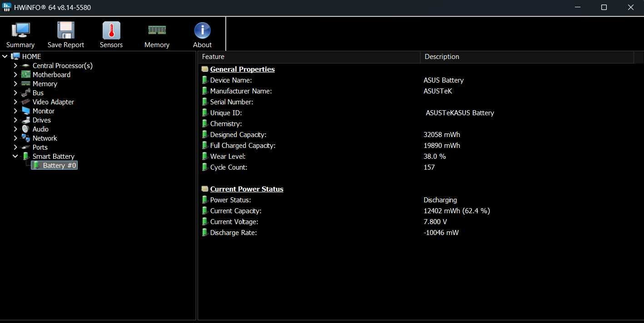This screenshot has height=323, width=644.
Task: Click the Full Charged Capacity value 19890 mWh
Action: click(x=442, y=145)
